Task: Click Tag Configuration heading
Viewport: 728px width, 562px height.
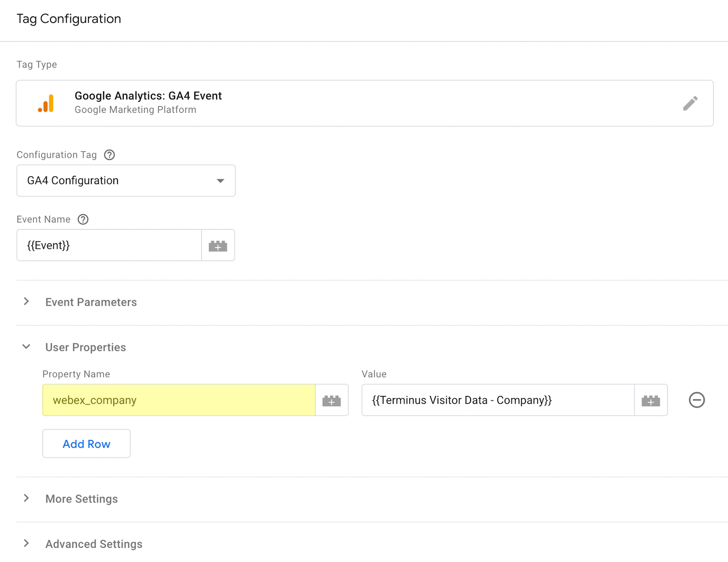Action: coord(69,19)
